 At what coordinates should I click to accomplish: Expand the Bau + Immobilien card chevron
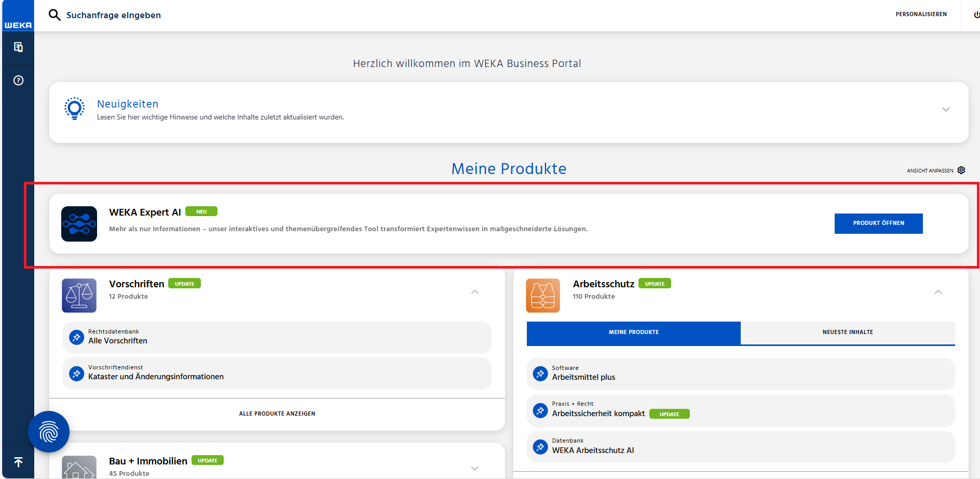[474, 469]
